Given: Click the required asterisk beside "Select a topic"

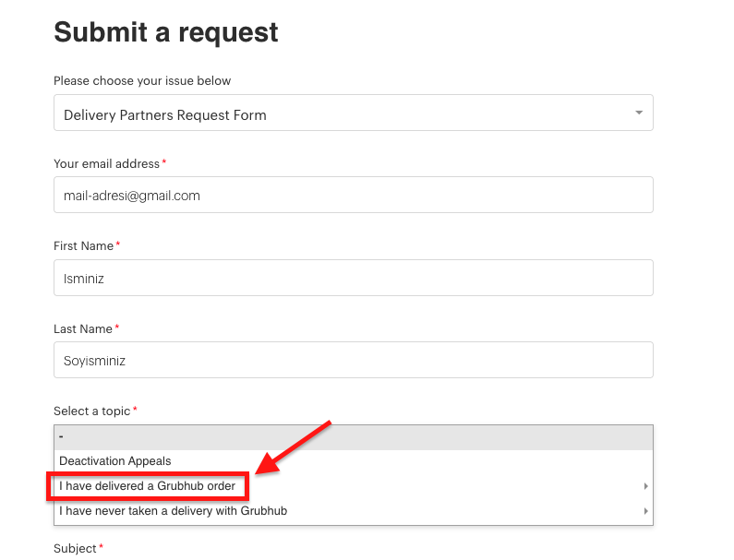Looking at the screenshot, I should (135, 410).
